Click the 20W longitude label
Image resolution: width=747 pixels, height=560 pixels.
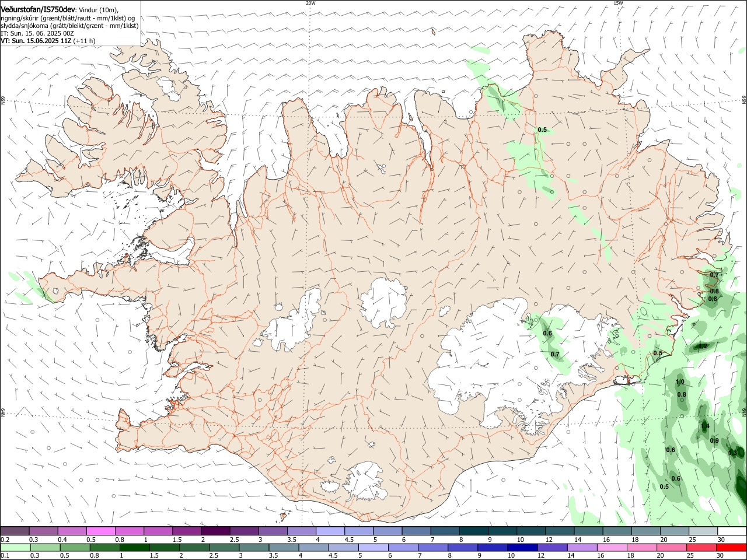[x=310, y=3]
